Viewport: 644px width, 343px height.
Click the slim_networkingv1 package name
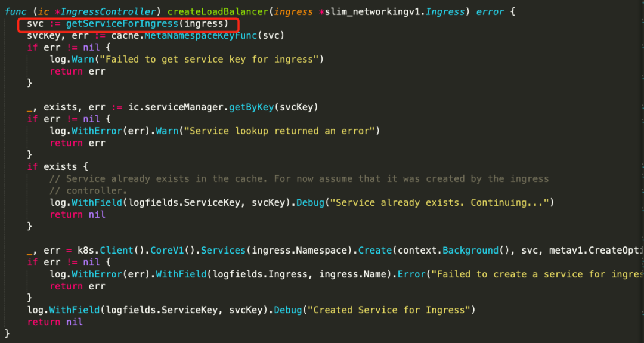372,11
